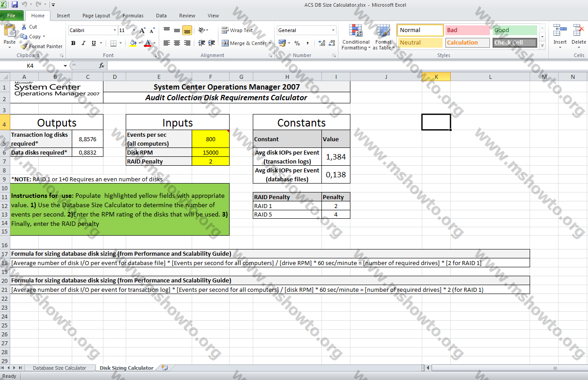Decrease cell indent
588x380 pixels.
201,43
